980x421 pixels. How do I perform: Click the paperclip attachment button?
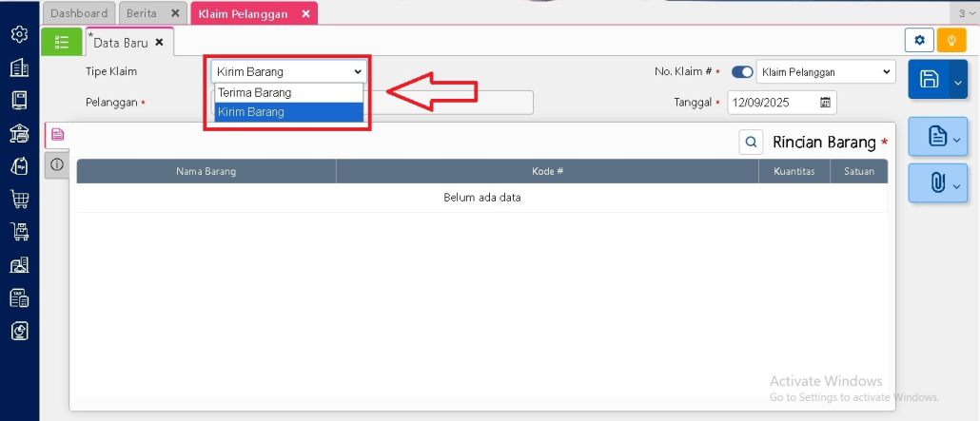(936, 182)
